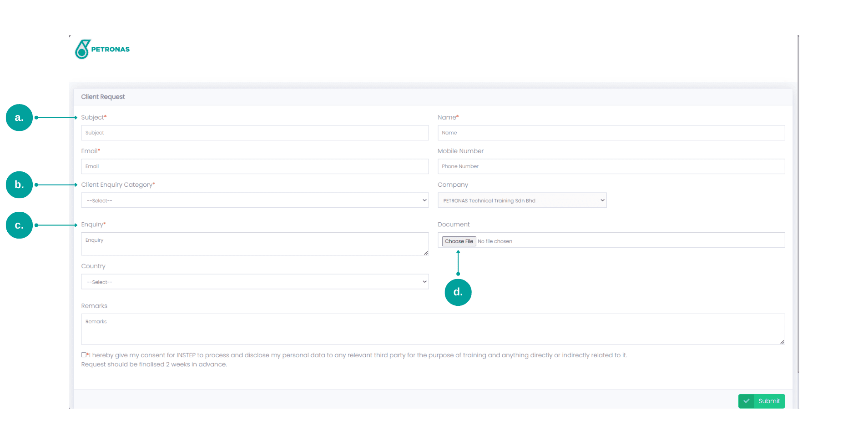Viewport: 868px width, 444px height.
Task: Focus the Enquiry text area
Action: 255,244
